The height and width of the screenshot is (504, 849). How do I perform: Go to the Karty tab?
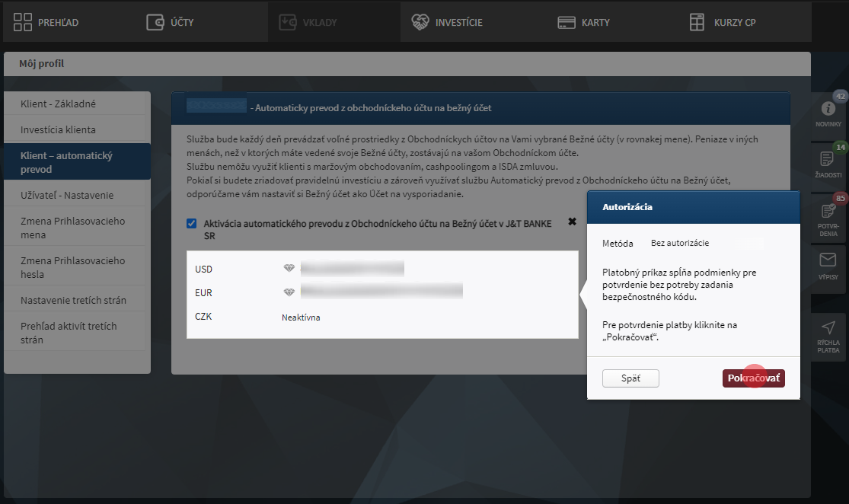[583, 22]
